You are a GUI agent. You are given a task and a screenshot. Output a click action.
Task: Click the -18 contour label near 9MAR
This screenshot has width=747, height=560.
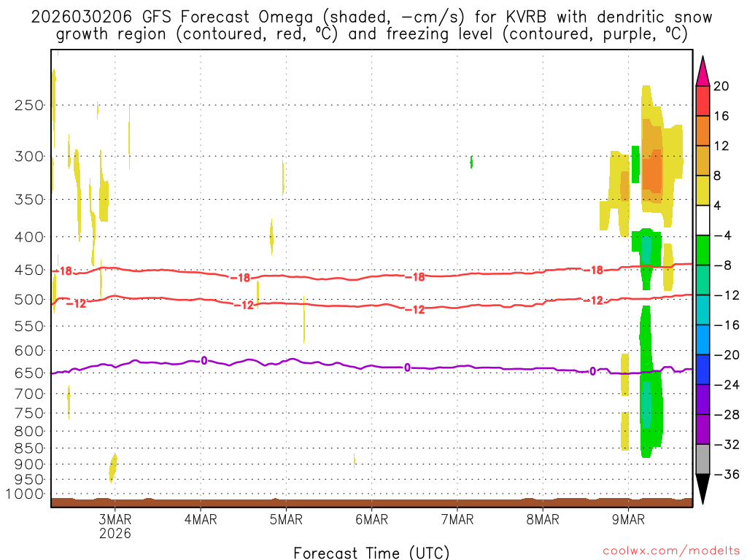594,271
